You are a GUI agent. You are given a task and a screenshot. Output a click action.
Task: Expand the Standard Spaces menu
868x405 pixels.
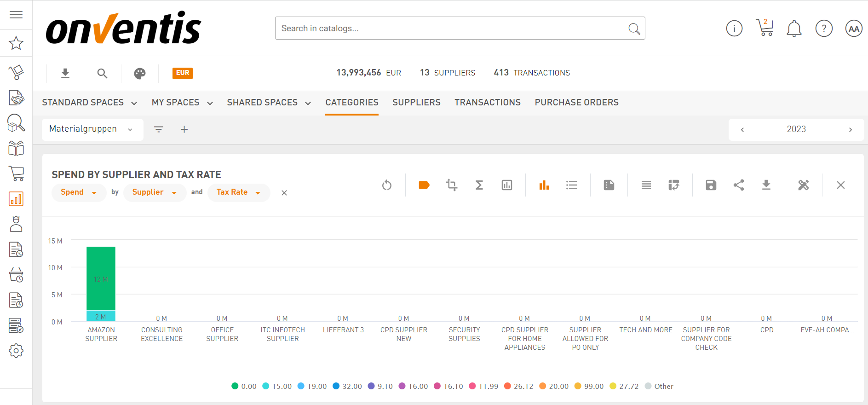pos(89,103)
